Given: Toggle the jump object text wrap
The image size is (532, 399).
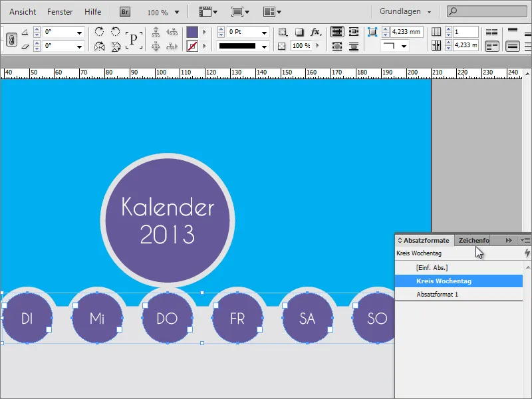Looking at the screenshot, I should (x=354, y=46).
